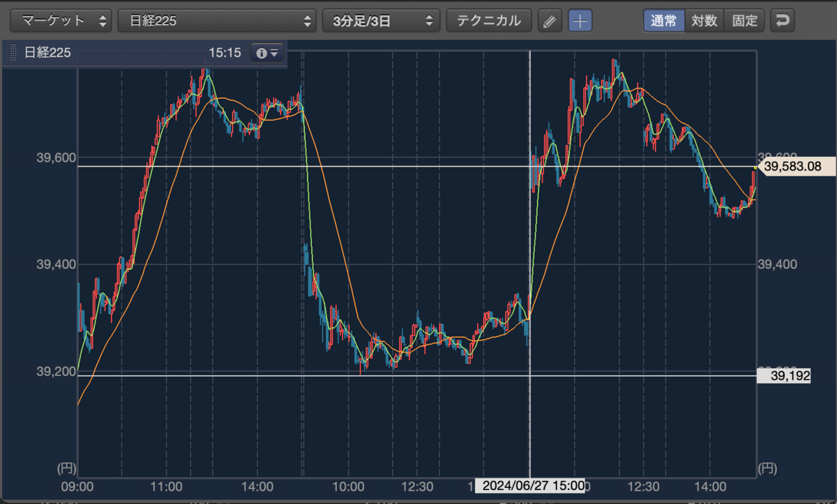Toggle the crosshair cursor icon
This screenshot has height=504, width=837.
point(580,21)
